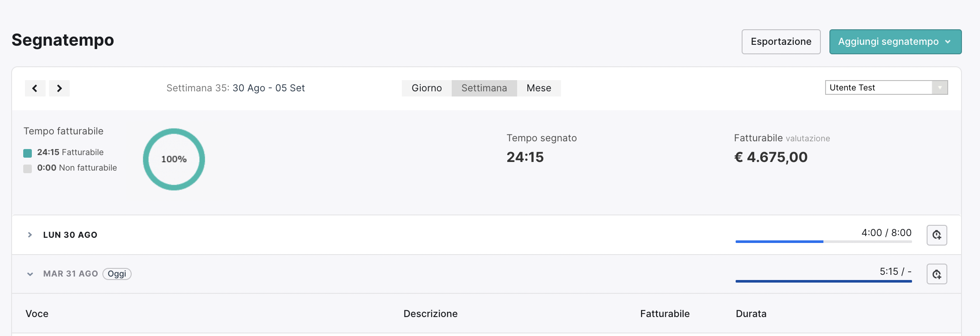Click the 100% billable donut chart
Screen dimensions: 980x336
(174, 159)
